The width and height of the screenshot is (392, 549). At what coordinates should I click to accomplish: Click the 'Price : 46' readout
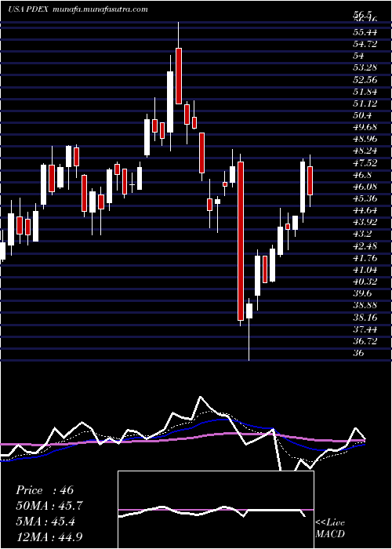click(45, 490)
